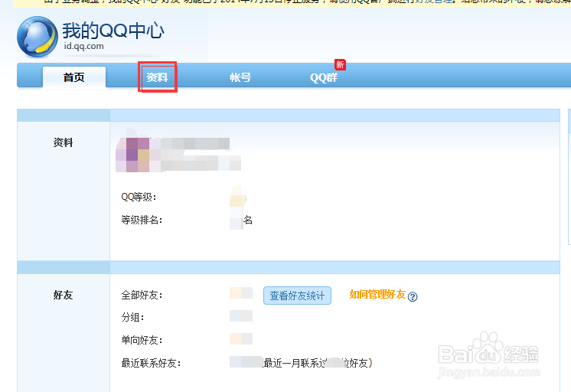Select the 资料 section heading
The height and width of the screenshot is (392, 571).
click(x=63, y=142)
